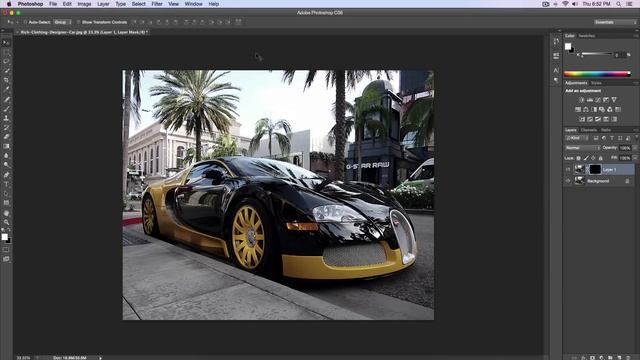Select the Horizontal Type tool
The height and width of the screenshot is (360, 640).
6,184
